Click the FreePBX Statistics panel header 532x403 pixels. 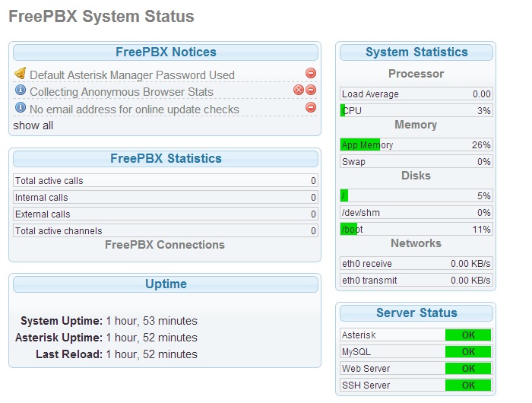[x=166, y=159]
